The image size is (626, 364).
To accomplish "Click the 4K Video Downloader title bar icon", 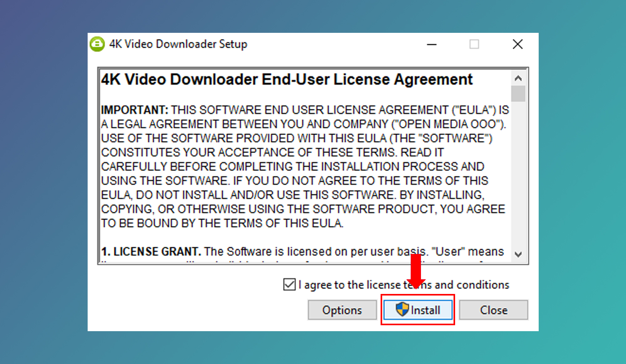I will 97,44.
